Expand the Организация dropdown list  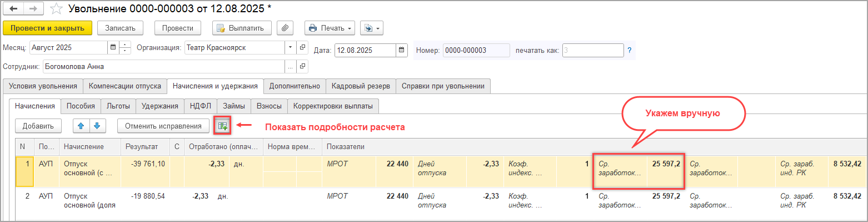point(291,47)
